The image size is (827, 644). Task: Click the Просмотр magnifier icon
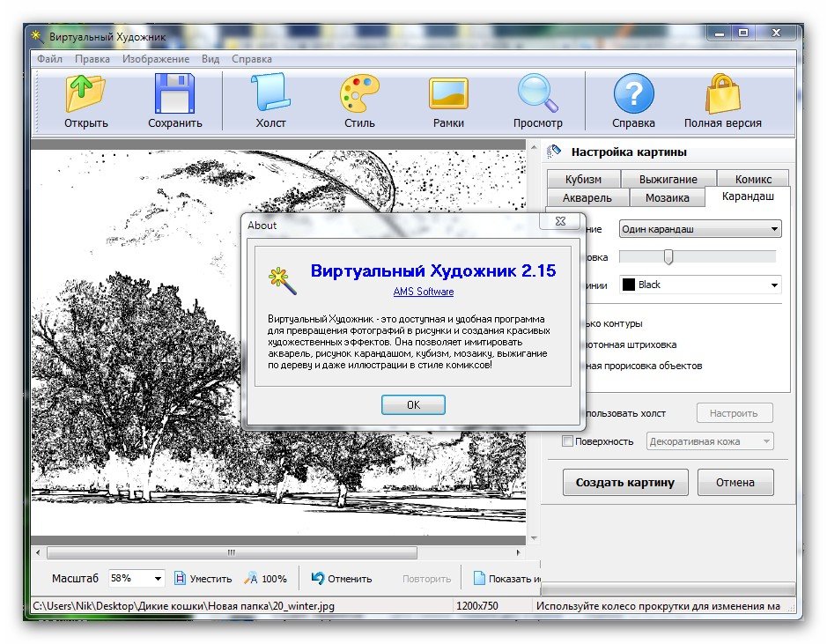tap(537, 94)
